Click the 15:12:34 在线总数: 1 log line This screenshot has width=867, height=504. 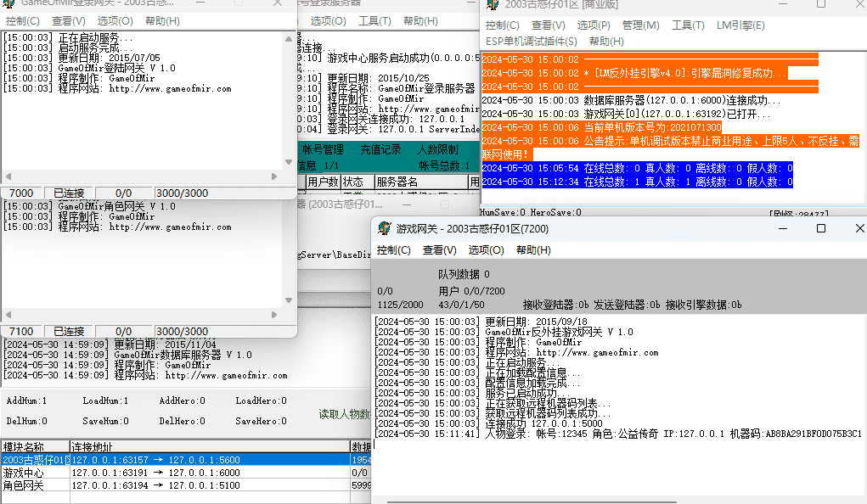coord(638,182)
